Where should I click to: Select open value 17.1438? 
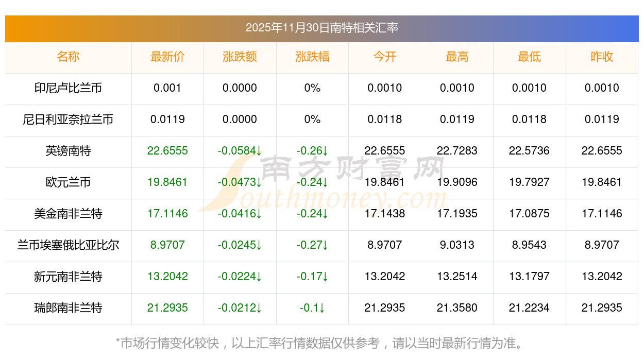click(385, 214)
